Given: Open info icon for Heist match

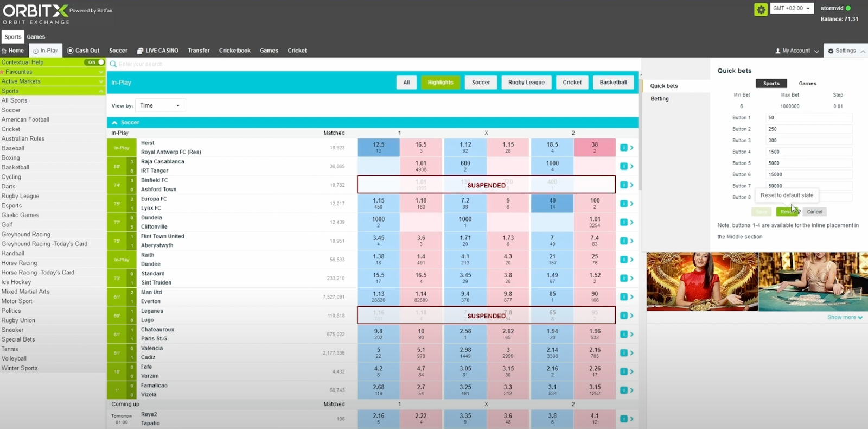Looking at the screenshot, I should (x=624, y=148).
